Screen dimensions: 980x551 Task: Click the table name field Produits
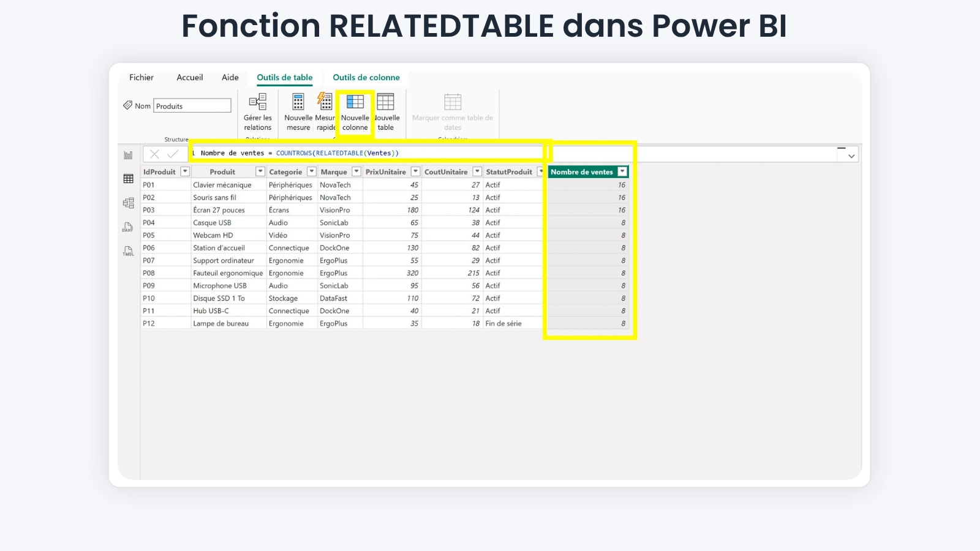(x=192, y=106)
